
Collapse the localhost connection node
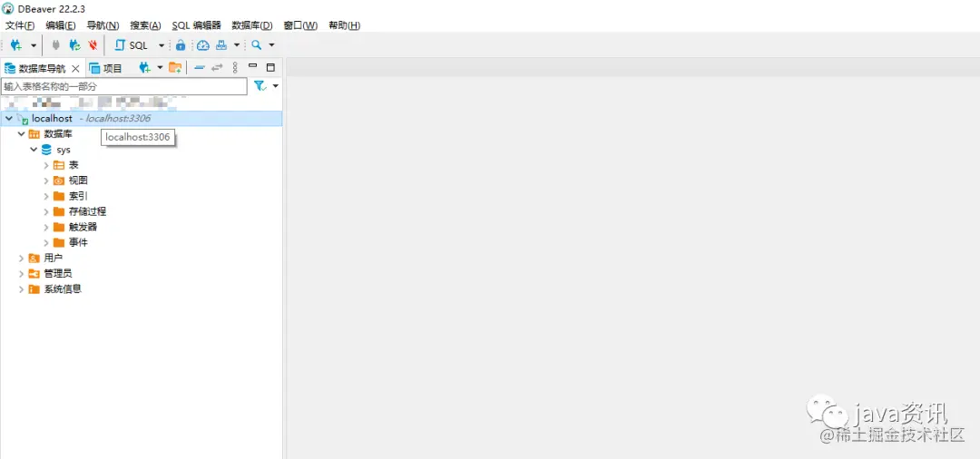(x=9, y=118)
